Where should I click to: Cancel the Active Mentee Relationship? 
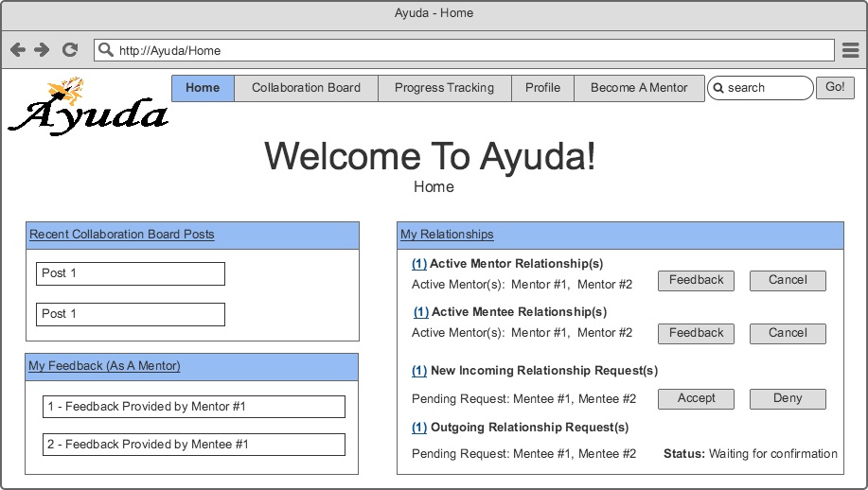[788, 333]
